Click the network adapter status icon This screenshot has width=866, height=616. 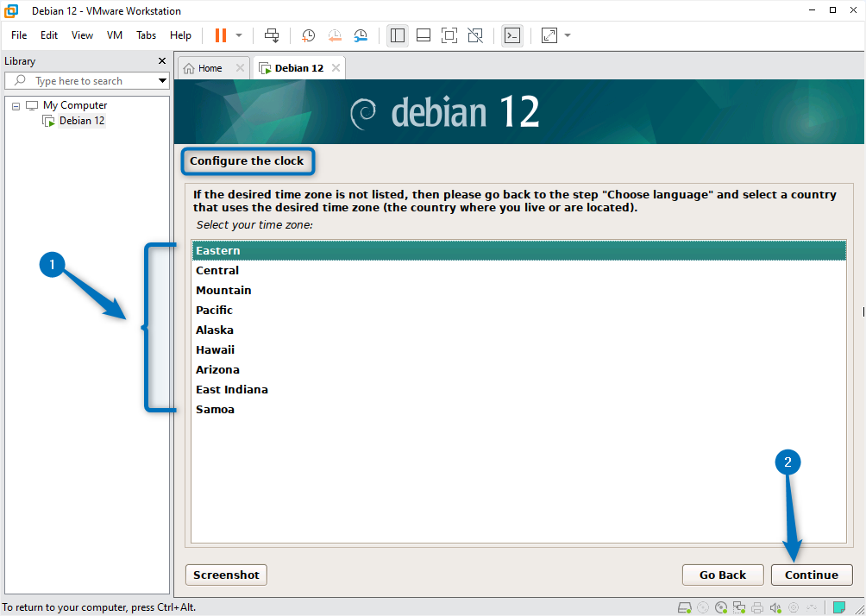coord(739,607)
